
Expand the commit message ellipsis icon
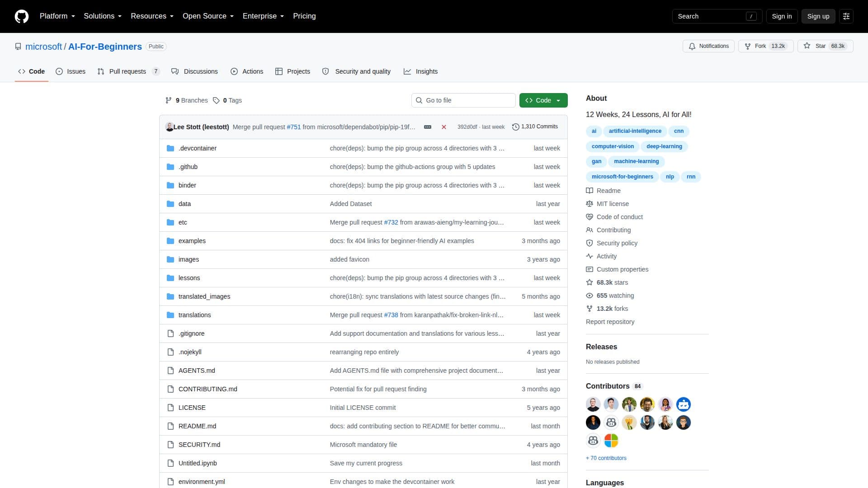[428, 127]
